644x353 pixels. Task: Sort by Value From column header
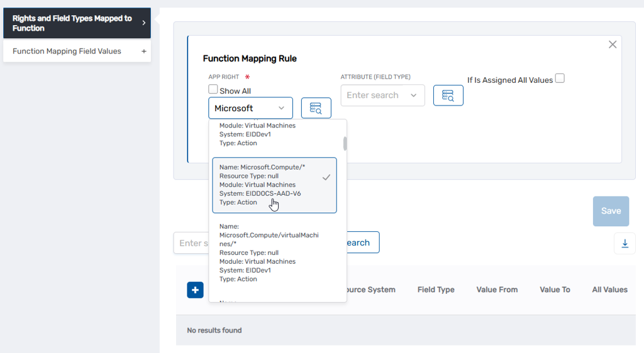[497, 290]
